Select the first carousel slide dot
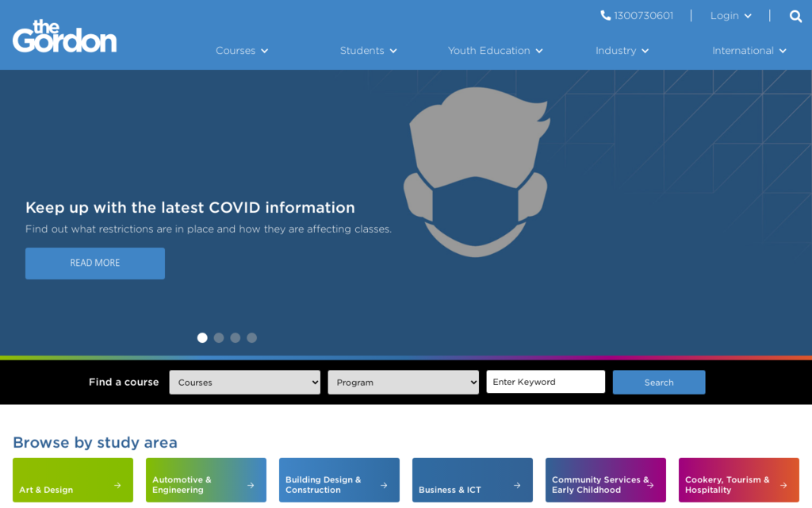 [202, 338]
